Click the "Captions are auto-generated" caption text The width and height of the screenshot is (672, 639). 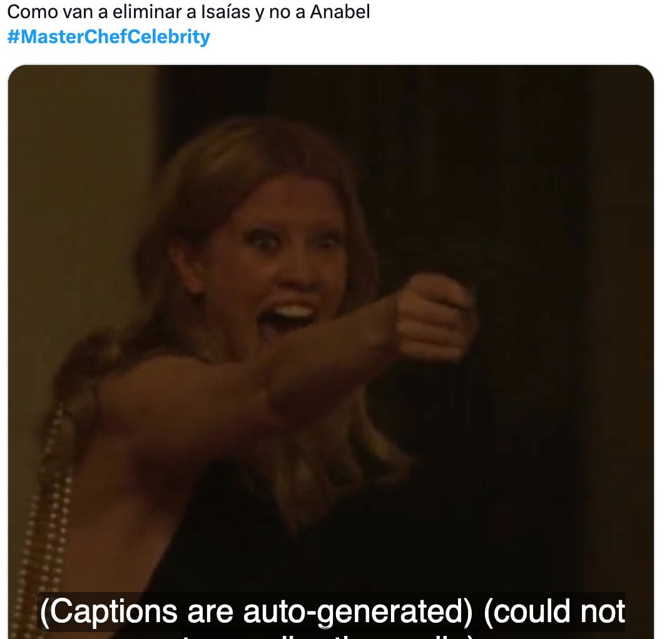point(256,611)
